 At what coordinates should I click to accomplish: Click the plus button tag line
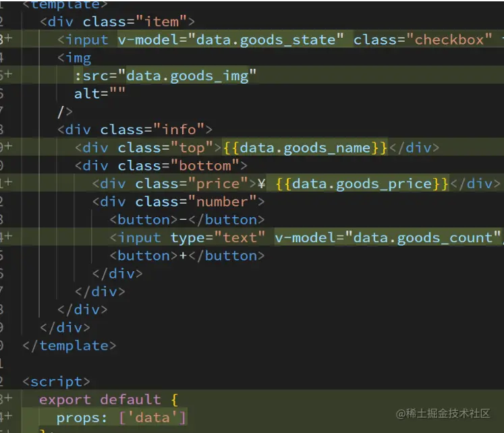[x=187, y=256]
